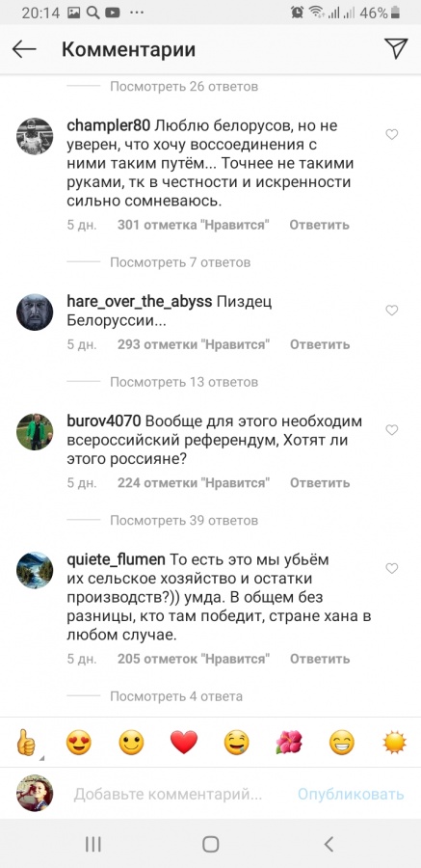Go to the Android home navigation button

coord(210,844)
